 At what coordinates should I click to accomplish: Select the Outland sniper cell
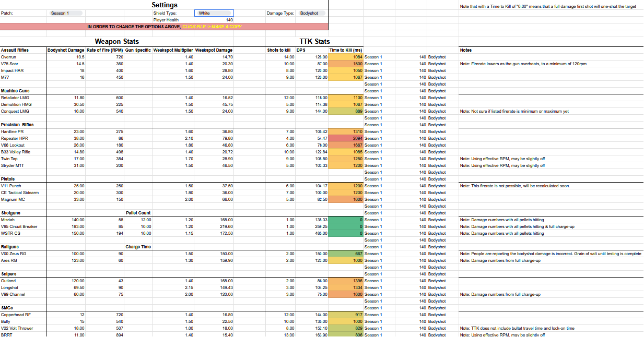24,281
